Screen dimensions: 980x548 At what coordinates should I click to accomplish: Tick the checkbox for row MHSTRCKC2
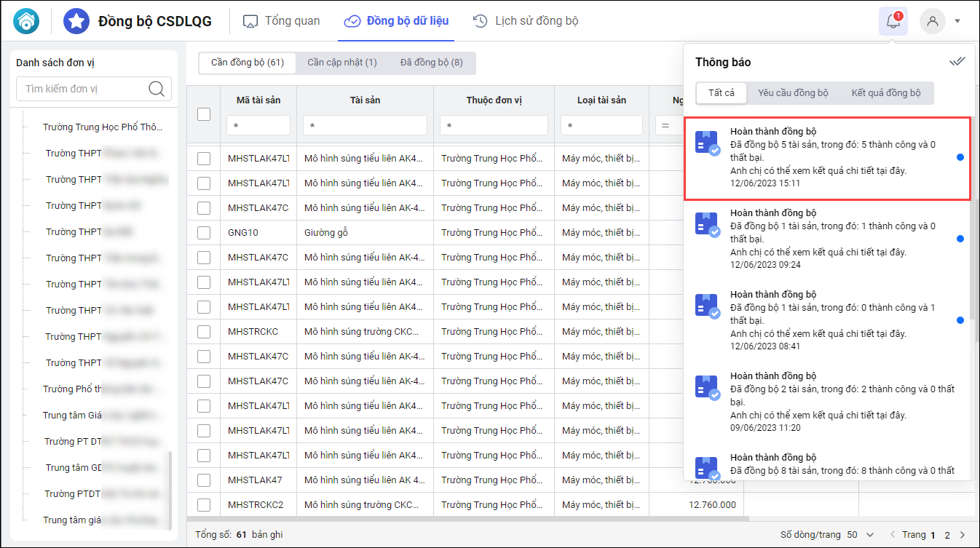pos(204,505)
